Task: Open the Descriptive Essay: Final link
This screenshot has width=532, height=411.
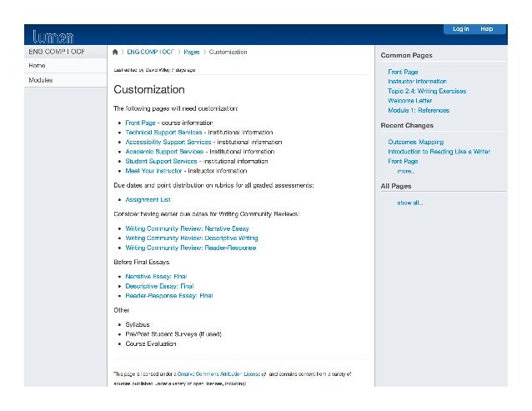Action: point(159,286)
